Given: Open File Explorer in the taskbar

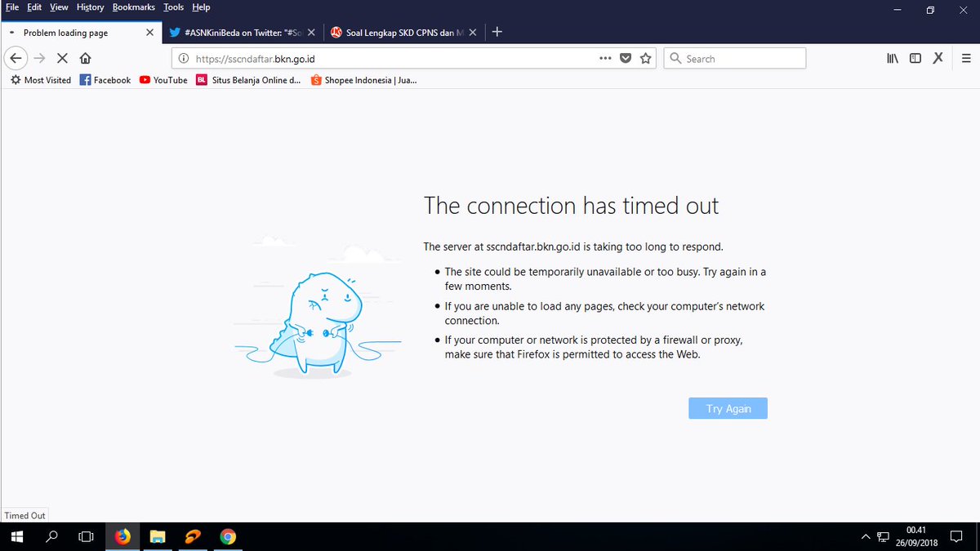Looking at the screenshot, I should click(158, 537).
